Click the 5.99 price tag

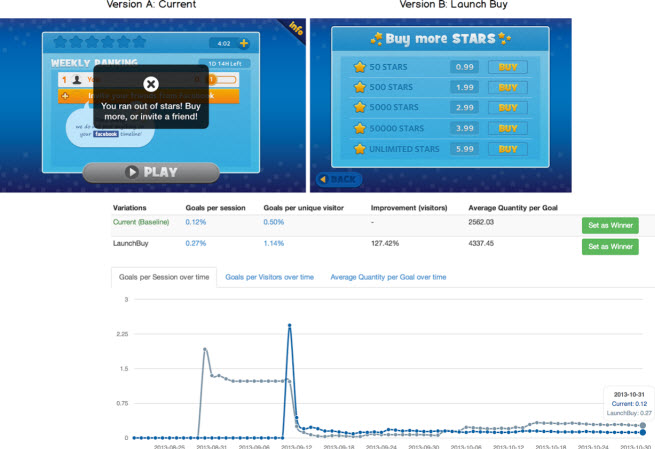click(465, 149)
